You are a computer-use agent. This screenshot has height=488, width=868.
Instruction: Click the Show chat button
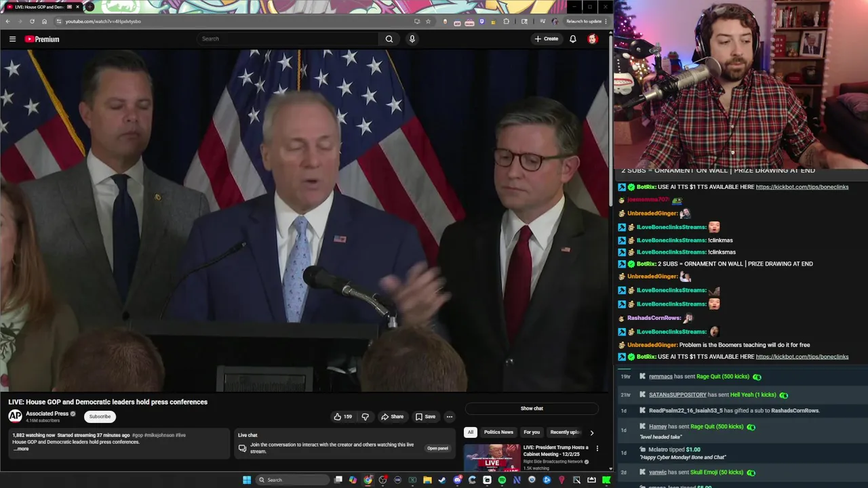[x=532, y=408]
